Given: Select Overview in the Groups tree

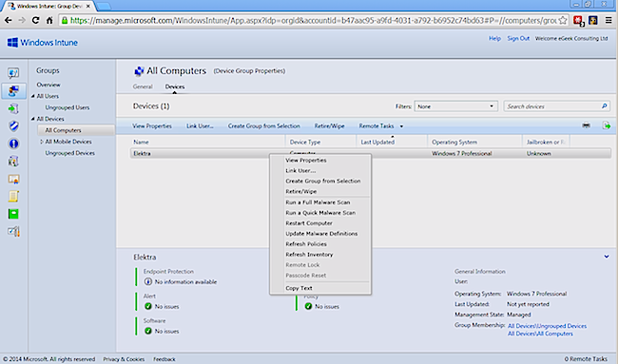Looking at the screenshot, I should (x=48, y=85).
